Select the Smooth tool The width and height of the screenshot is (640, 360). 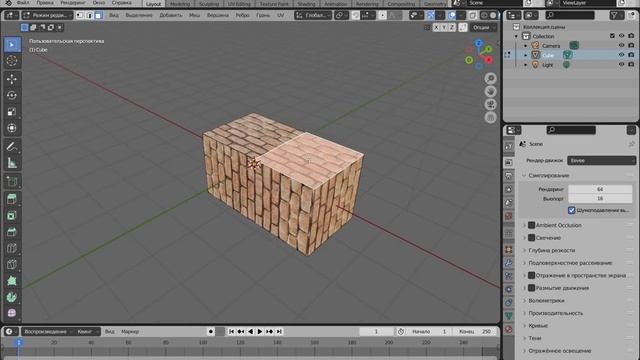[x=12, y=313]
